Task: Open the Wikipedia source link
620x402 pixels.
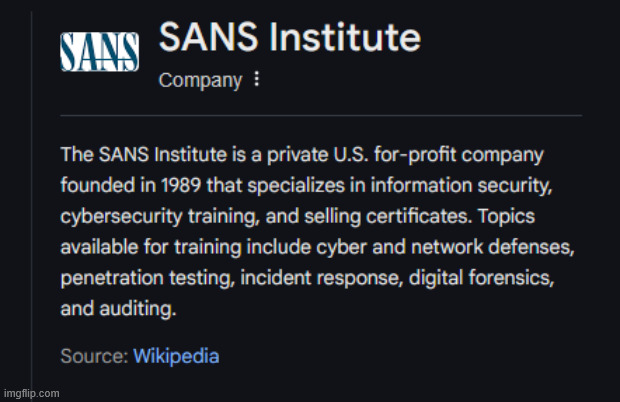Action: [176, 356]
